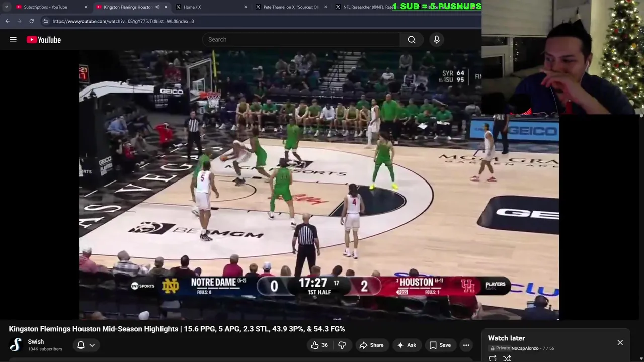Close the Pete Thamel tab

[325, 7]
